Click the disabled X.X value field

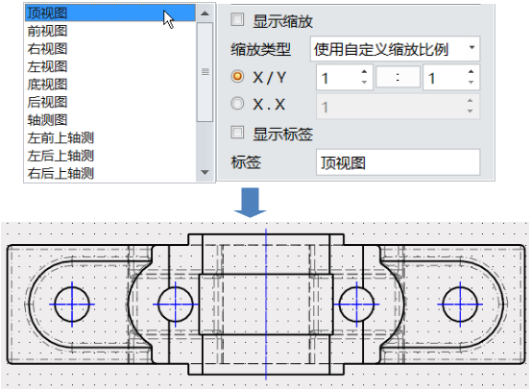(398, 106)
